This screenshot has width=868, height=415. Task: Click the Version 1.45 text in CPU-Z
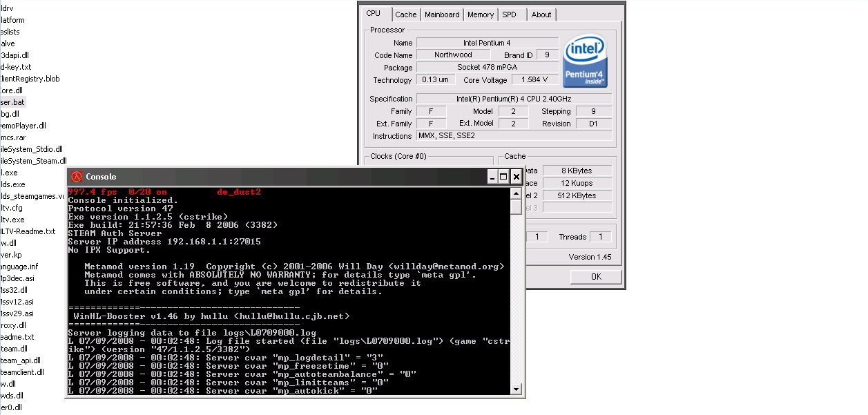click(591, 257)
